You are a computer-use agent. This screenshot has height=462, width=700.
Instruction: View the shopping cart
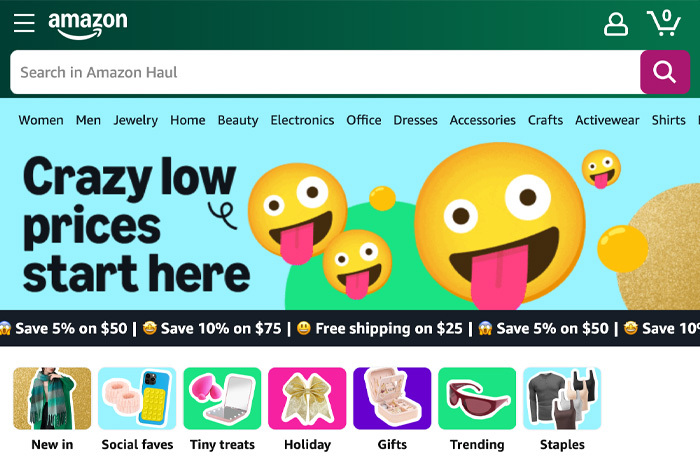[x=663, y=23]
